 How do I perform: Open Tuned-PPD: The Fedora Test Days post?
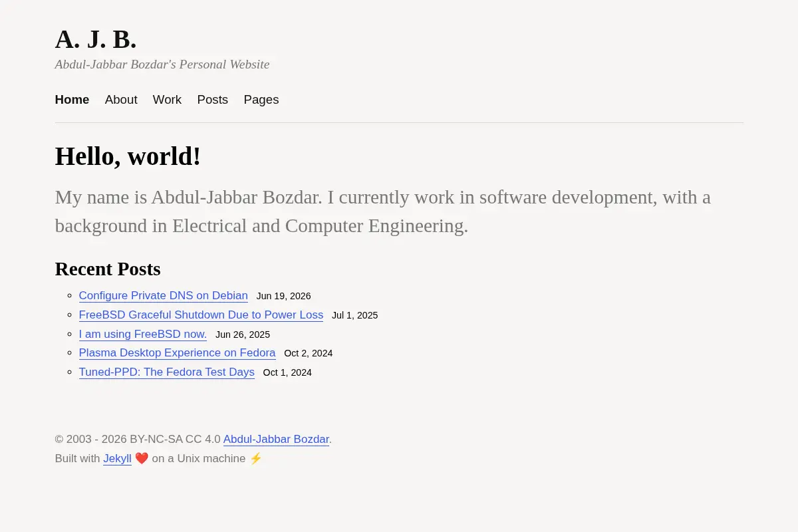(x=166, y=372)
